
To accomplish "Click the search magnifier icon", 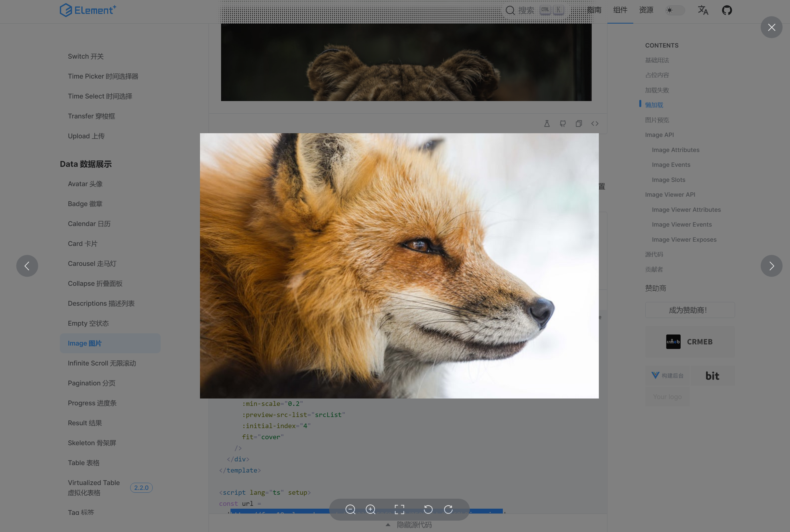I will point(510,10).
